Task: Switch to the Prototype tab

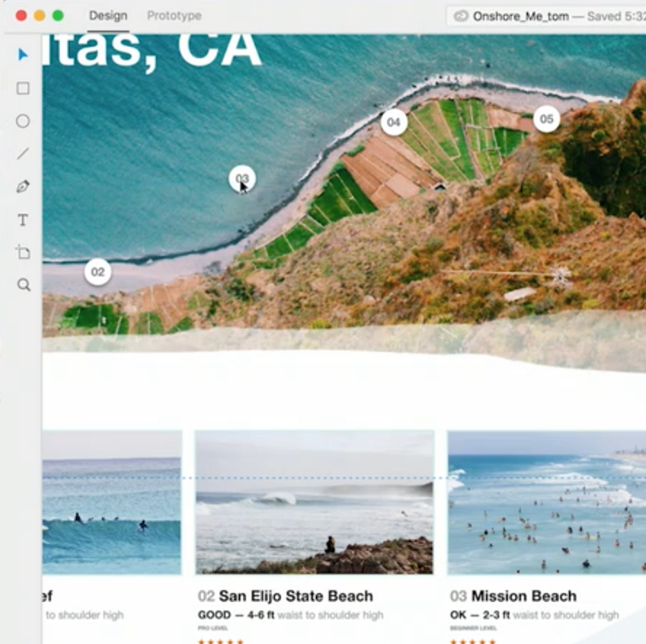Action: tap(174, 15)
